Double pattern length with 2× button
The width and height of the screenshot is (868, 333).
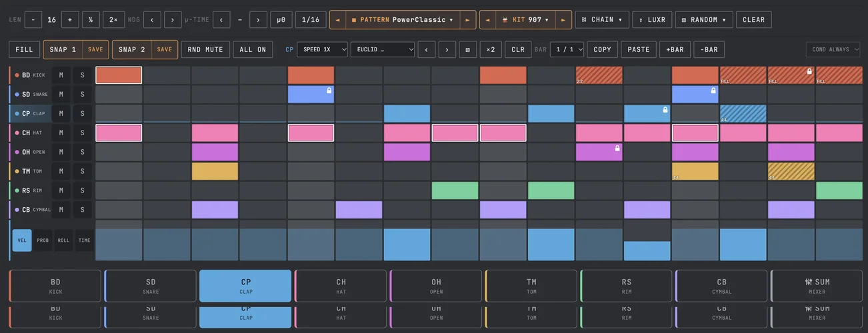click(x=113, y=19)
